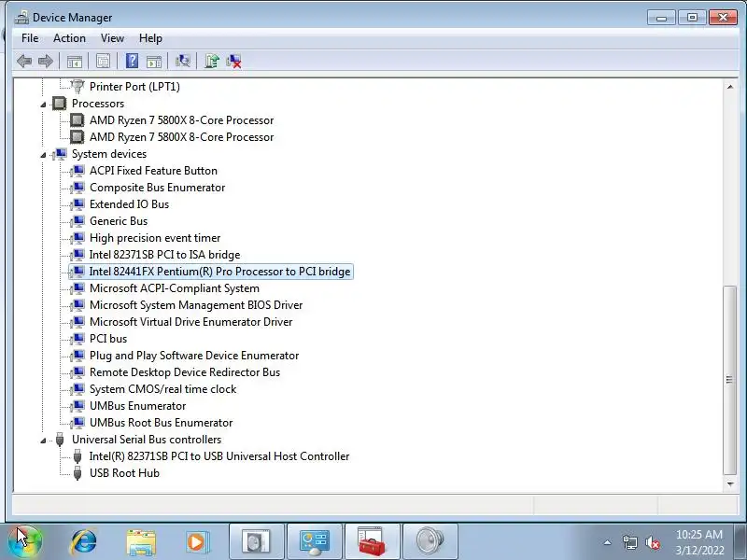Click the Universal Serial Bus controllers plug icon
Image resolution: width=747 pixels, height=560 pixels.
point(60,439)
